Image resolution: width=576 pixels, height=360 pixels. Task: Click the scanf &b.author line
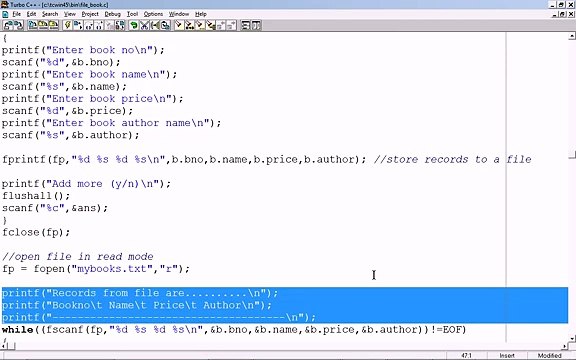71,135
